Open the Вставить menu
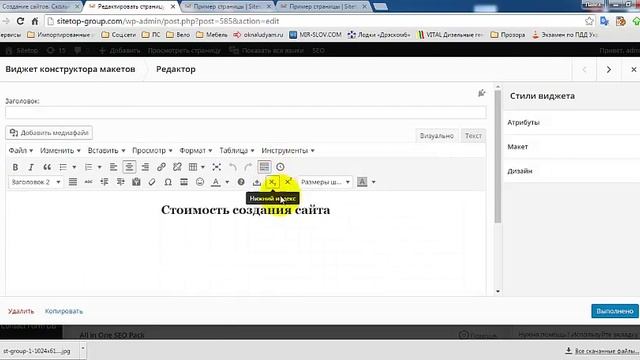 [106, 151]
